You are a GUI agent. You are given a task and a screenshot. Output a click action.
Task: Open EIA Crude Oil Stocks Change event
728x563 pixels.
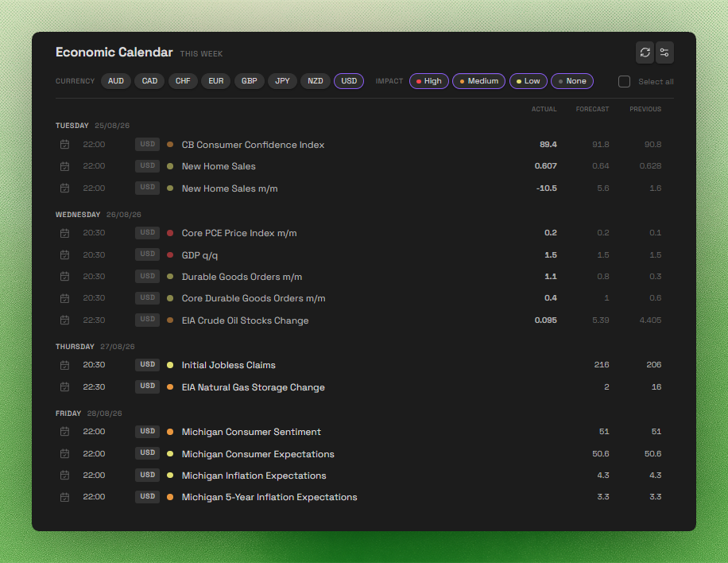coord(245,320)
